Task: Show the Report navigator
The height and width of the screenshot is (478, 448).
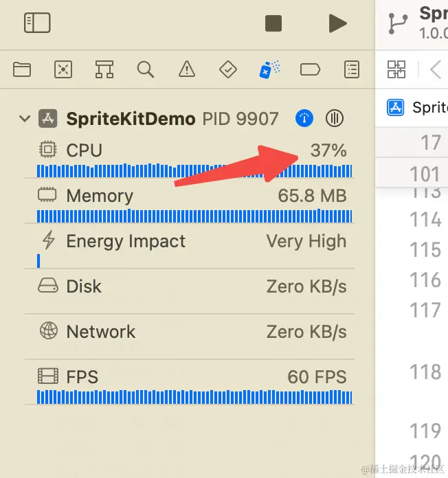Action: click(x=352, y=69)
